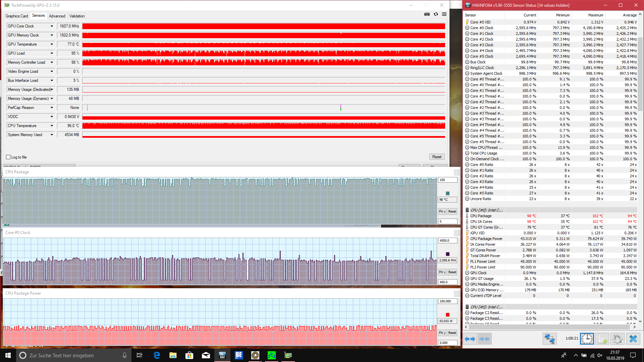Expand the CPU Temperature sensor dropdown

pyautogui.click(x=52, y=126)
